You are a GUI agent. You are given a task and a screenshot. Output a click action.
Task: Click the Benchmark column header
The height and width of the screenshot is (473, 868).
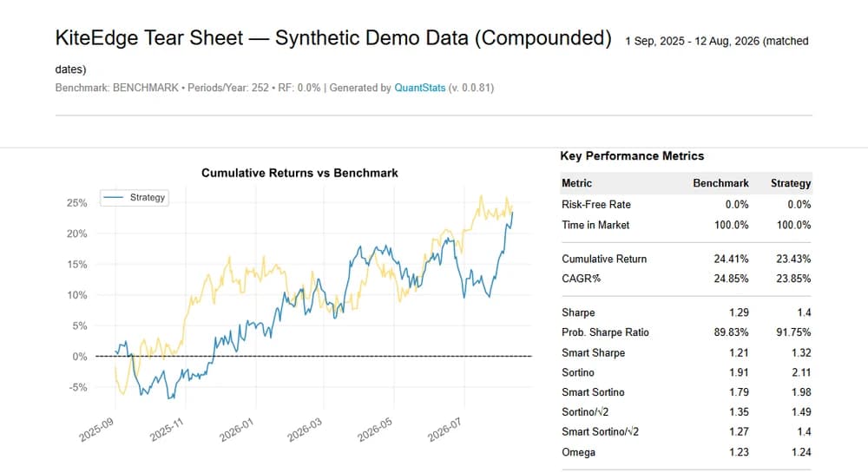coord(720,183)
